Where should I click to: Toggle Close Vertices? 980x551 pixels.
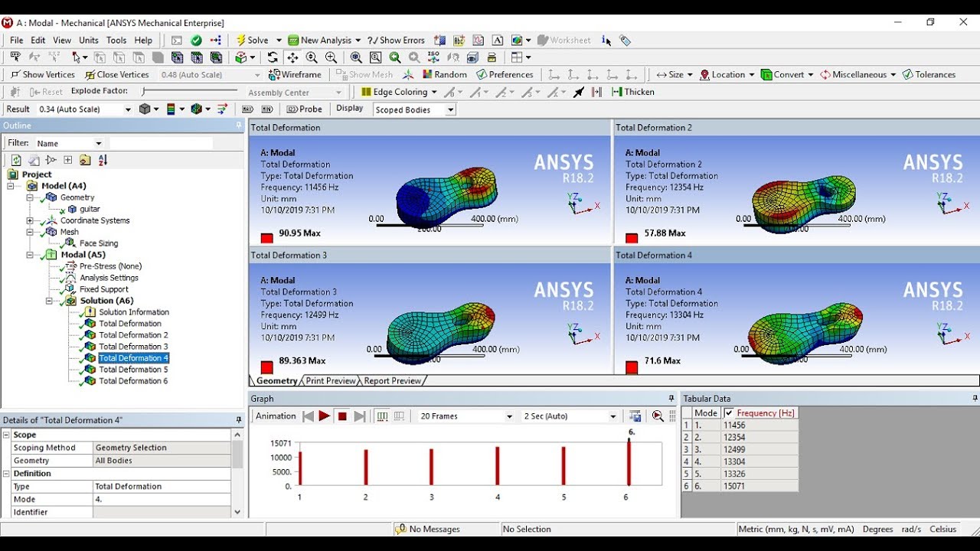point(116,74)
